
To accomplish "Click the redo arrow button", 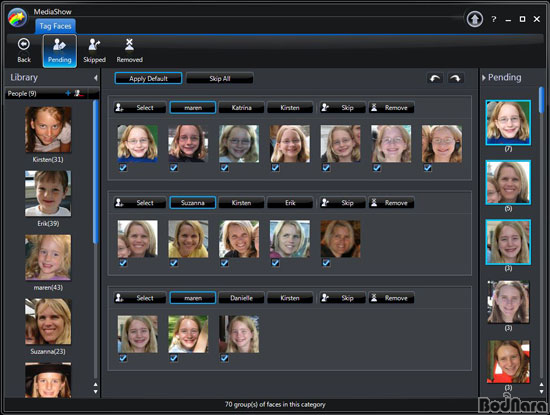I will click(456, 78).
